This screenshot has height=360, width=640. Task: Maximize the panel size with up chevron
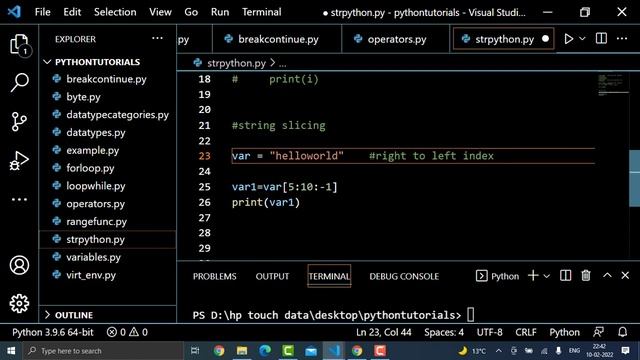point(607,276)
